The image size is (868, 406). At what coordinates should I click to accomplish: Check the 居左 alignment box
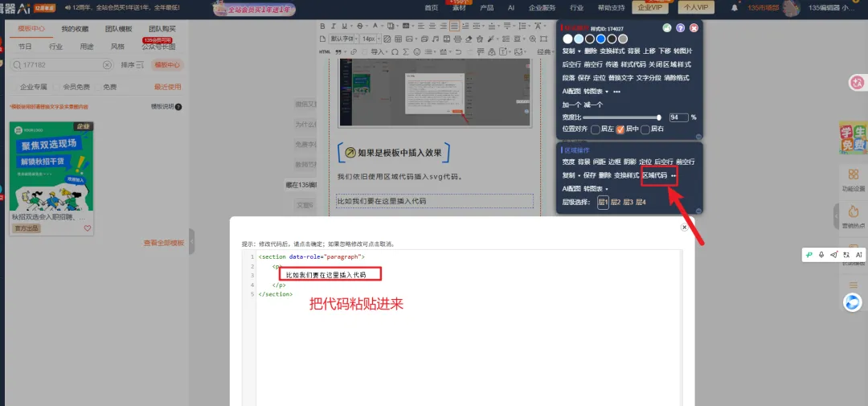tap(595, 129)
